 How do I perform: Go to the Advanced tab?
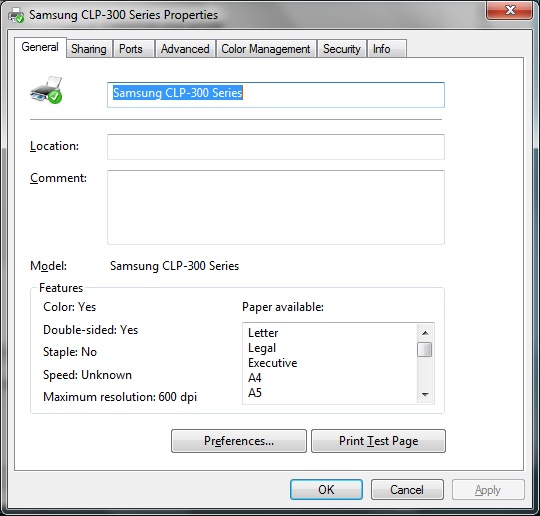click(185, 49)
